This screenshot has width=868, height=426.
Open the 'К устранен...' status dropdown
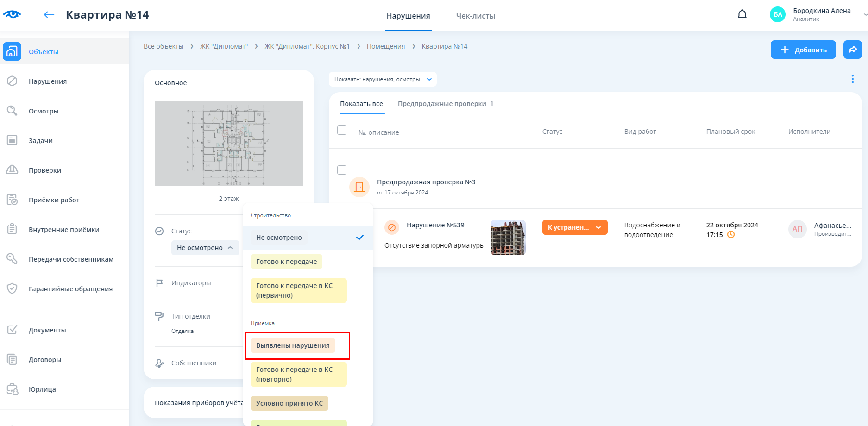point(574,227)
